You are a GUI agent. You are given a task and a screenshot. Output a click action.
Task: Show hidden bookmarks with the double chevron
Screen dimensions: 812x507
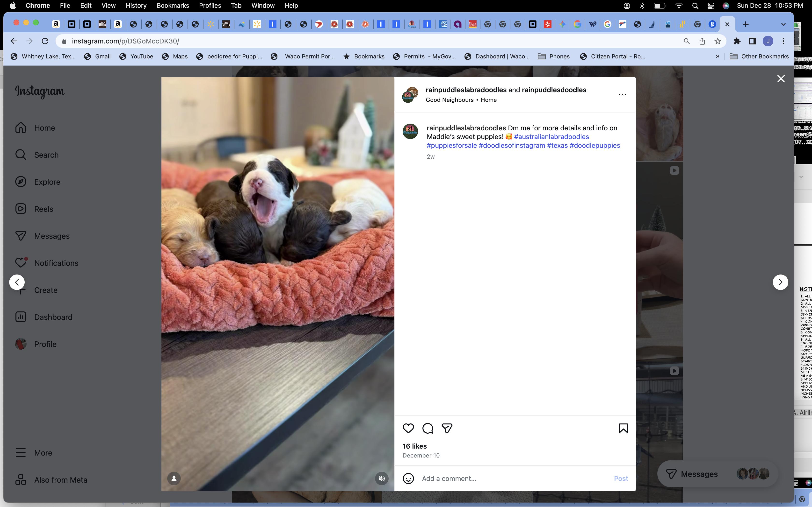coord(717,56)
